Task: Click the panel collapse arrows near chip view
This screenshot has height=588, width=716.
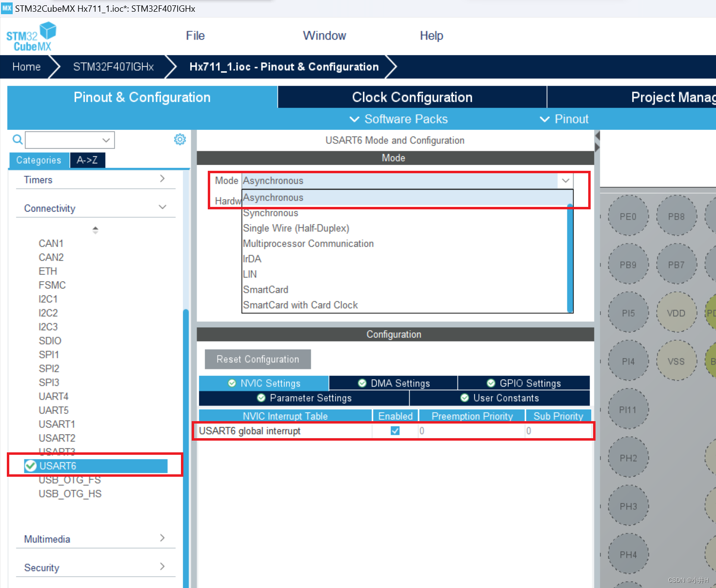Action: pyautogui.click(x=597, y=142)
